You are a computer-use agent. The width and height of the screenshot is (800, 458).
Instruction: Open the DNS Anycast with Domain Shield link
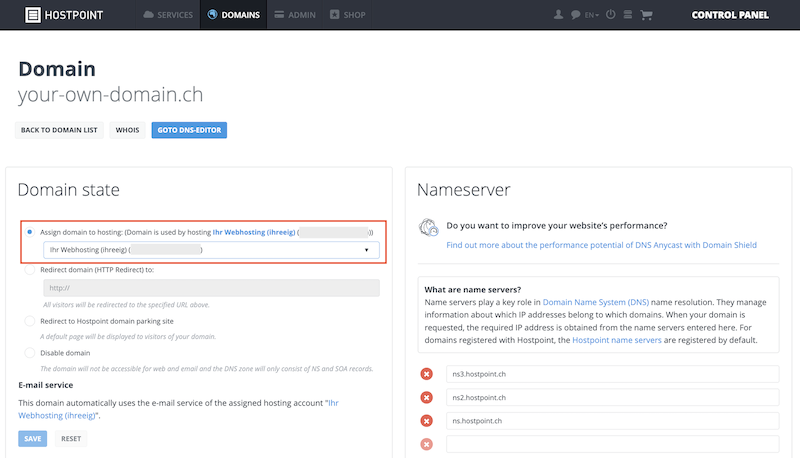602,245
